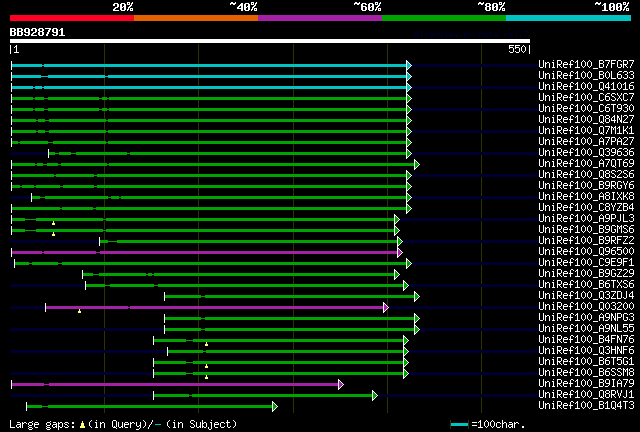640x432 pixels.
Task: Select the UniRef100_Q96500 label
Action: (586, 252)
